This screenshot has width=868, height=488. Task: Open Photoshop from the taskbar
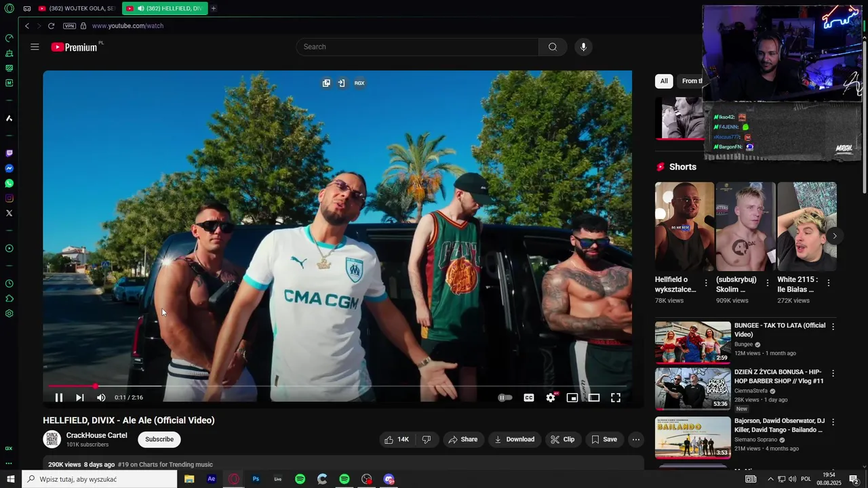(x=256, y=479)
